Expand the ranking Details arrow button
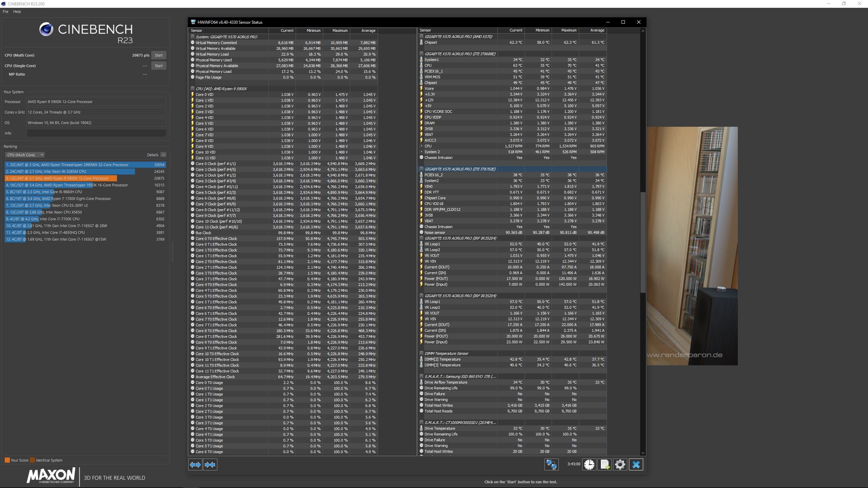This screenshot has width=868, height=488. pyautogui.click(x=163, y=155)
